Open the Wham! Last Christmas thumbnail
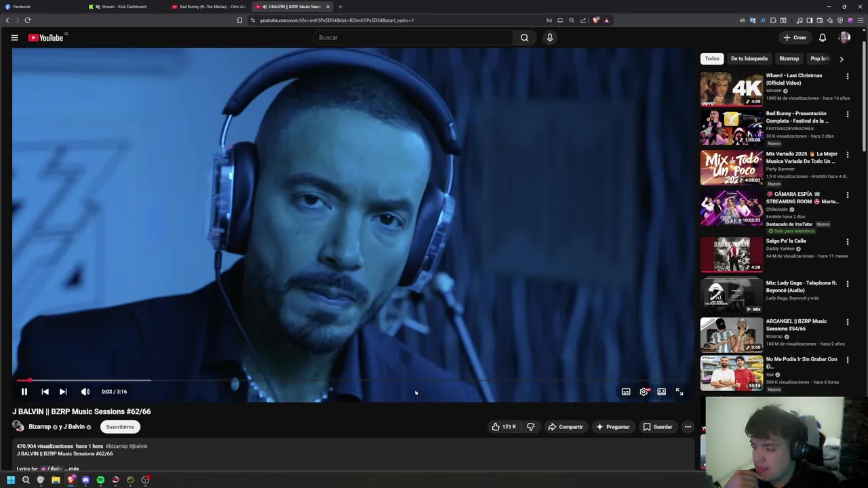The height and width of the screenshot is (488, 868). click(732, 89)
